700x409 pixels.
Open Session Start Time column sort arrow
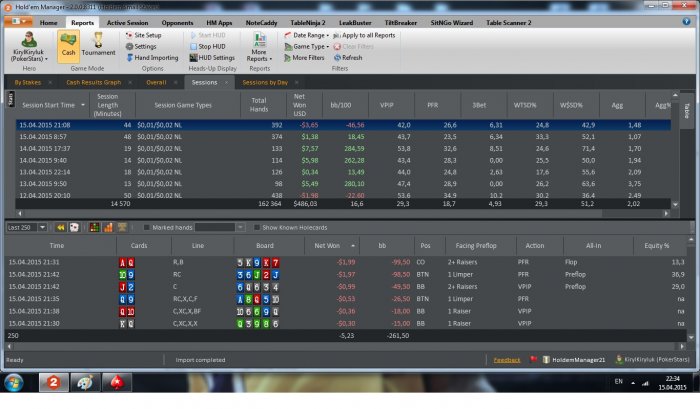point(83,105)
